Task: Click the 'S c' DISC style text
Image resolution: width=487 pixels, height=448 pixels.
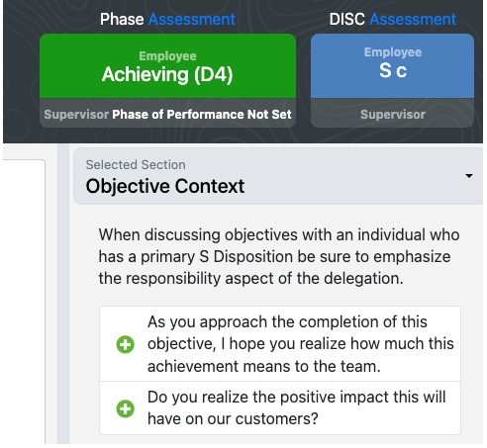Action: (x=393, y=70)
